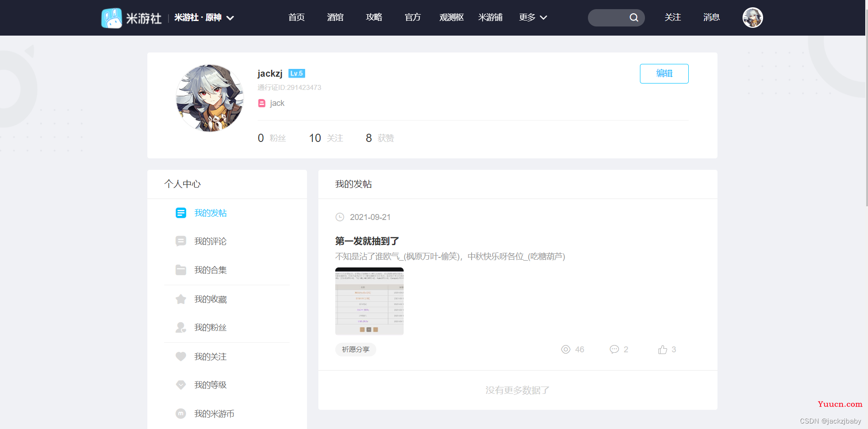
Task: Open the post's screenshot thumbnail
Action: [x=369, y=301]
